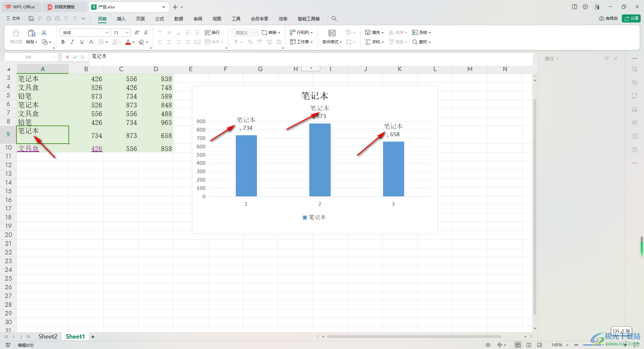
Task: Click the 有修改 status button
Action: (608, 18)
